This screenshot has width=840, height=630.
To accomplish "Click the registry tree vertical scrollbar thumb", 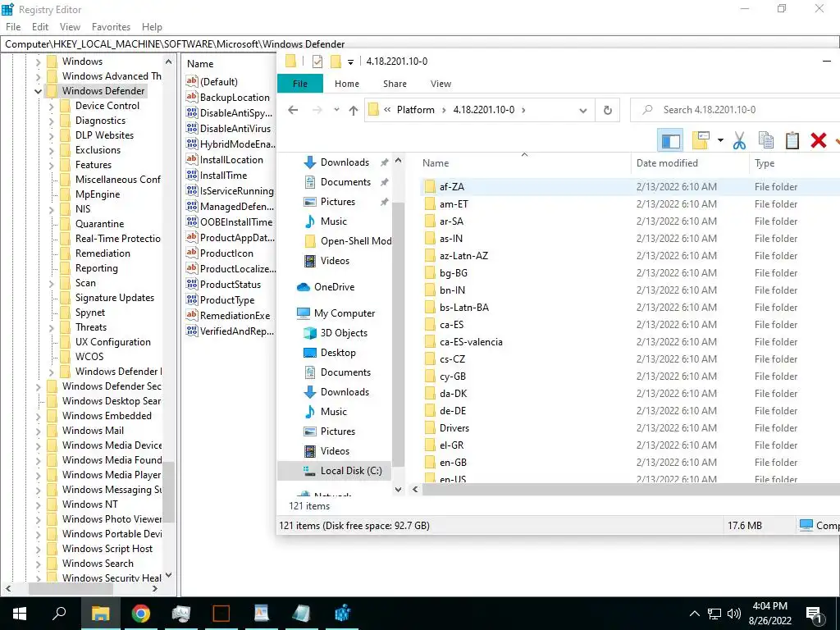I will coord(169,492).
